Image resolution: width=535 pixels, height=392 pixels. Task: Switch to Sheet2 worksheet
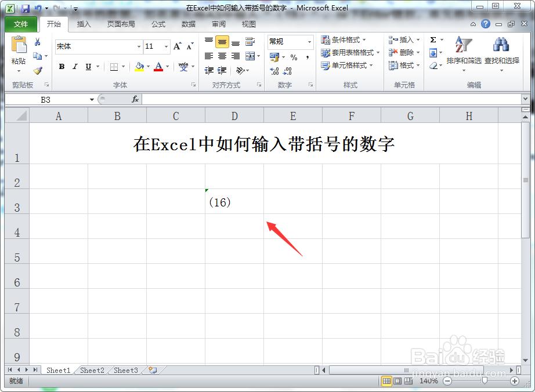pyautogui.click(x=92, y=370)
